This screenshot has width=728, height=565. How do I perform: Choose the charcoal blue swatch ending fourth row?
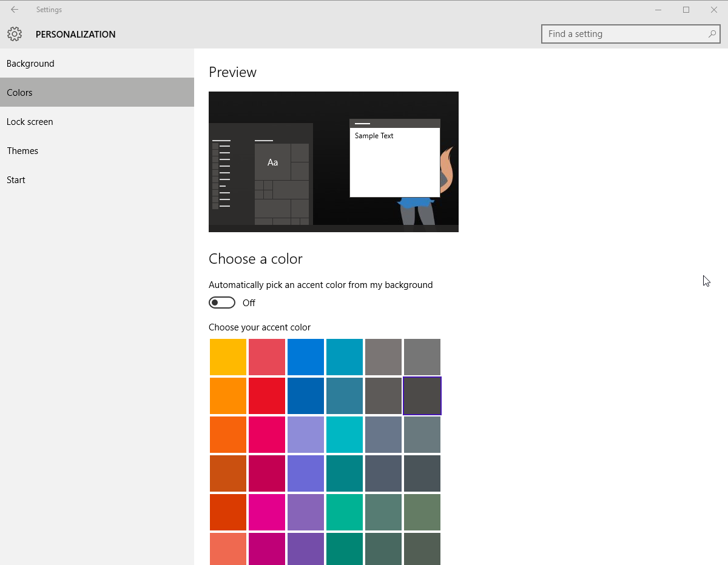pyautogui.click(x=422, y=473)
